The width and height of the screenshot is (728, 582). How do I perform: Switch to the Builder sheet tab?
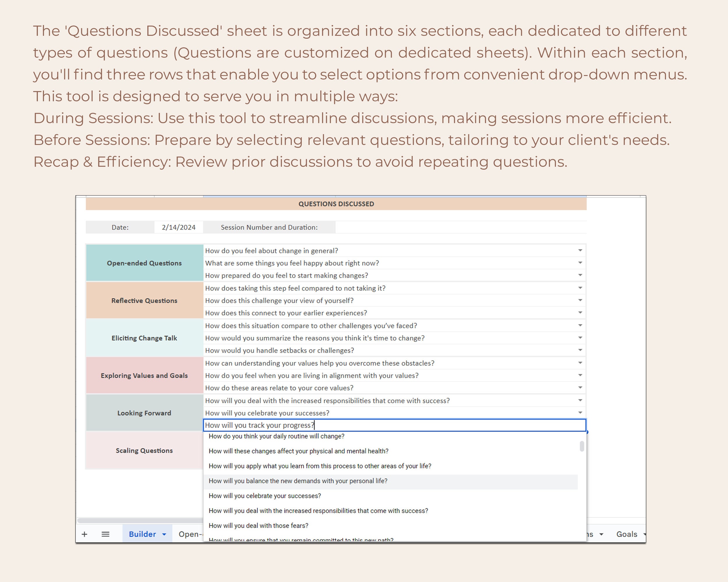[x=142, y=534]
